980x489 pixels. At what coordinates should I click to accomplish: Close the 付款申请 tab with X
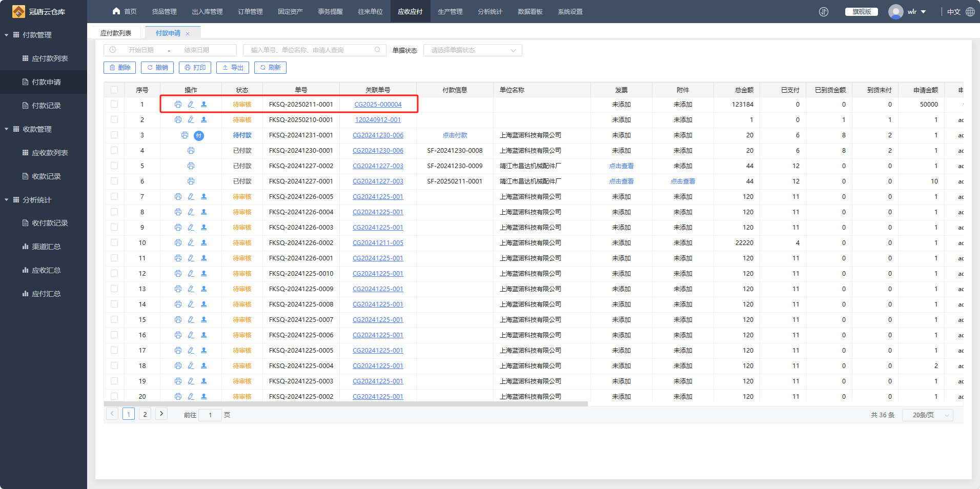[x=188, y=34]
